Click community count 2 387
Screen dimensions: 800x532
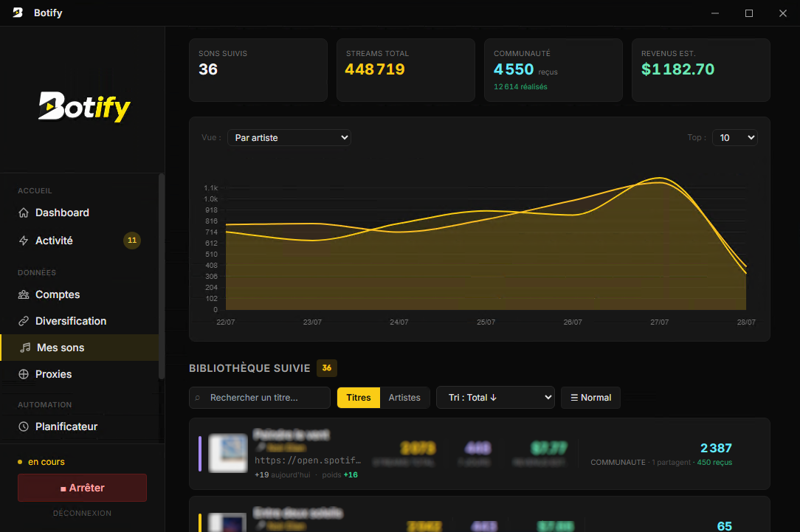point(717,448)
